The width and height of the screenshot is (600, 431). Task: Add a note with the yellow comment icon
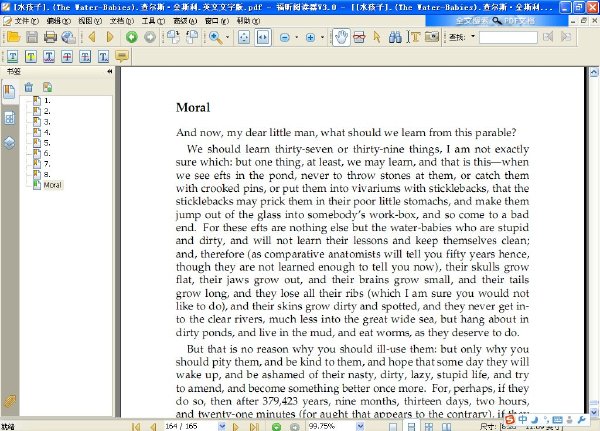coord(122,57)
